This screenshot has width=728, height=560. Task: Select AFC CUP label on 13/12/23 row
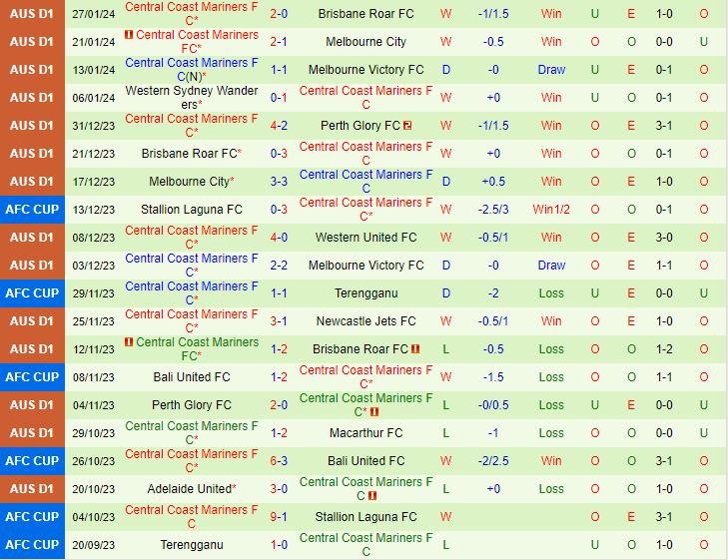32,210
